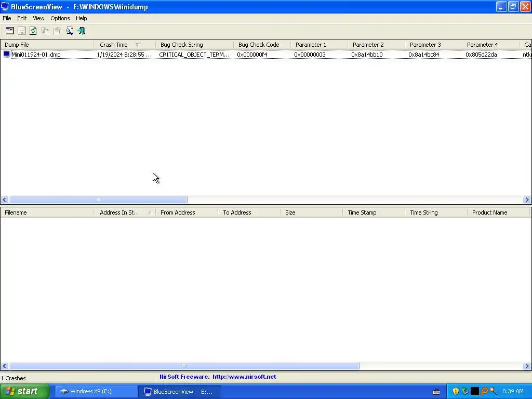The width and height of the screenshot is (532, 399).
Task: Click the From Address column header
Action: (187, 212)
